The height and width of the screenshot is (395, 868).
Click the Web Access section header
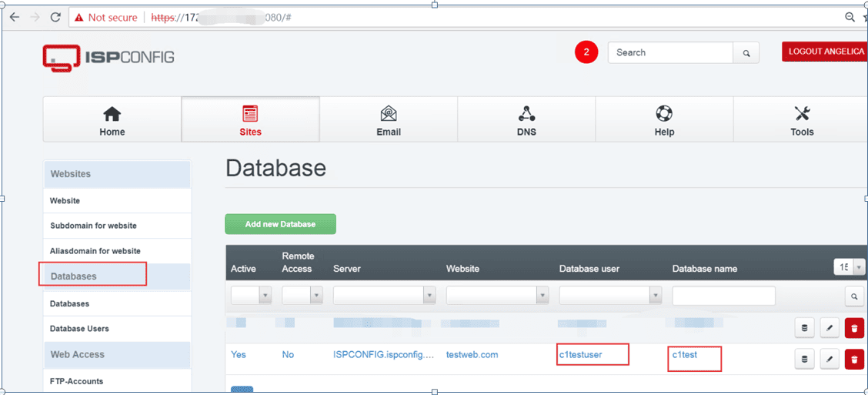pos(117,354)
